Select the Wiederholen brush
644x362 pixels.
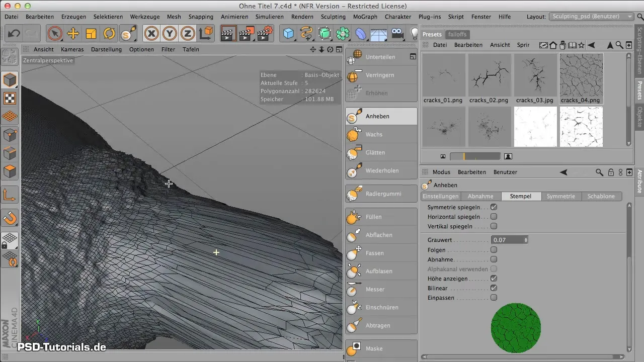tap(381, 170)
